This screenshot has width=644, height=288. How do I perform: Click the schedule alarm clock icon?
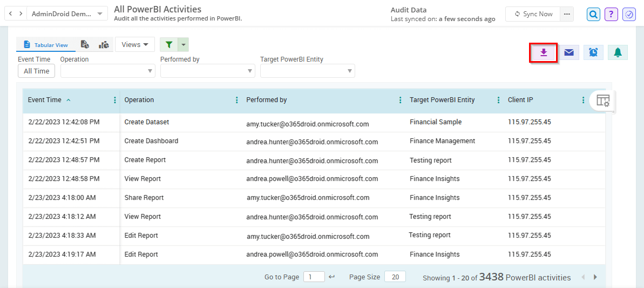(x=593, y=52)
